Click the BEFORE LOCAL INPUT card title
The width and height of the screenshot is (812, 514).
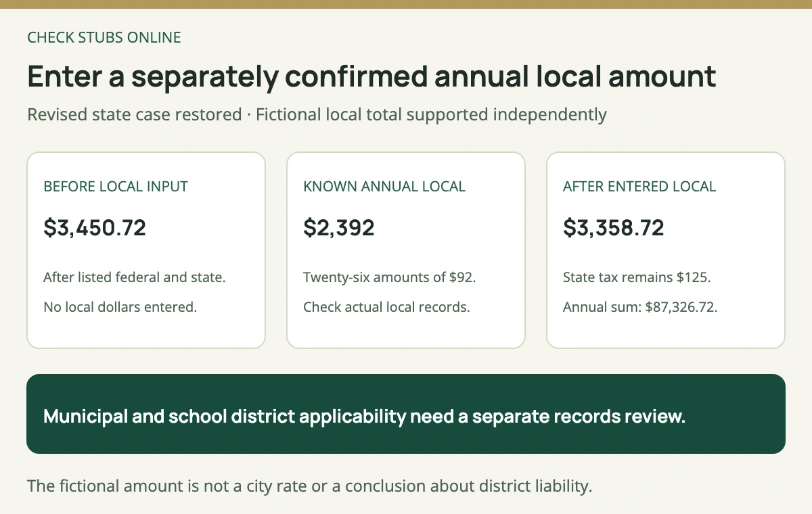tap(116, 187)
